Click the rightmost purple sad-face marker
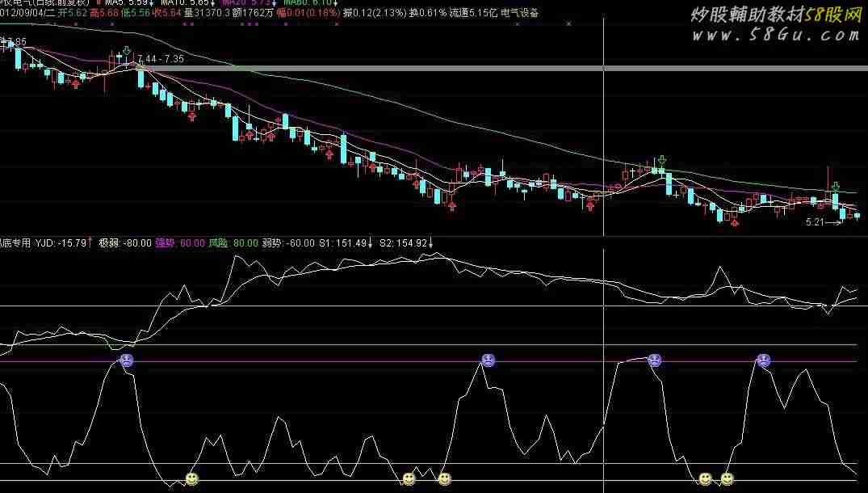This screenshot has width=868, height=493. (x=763, y=360)
